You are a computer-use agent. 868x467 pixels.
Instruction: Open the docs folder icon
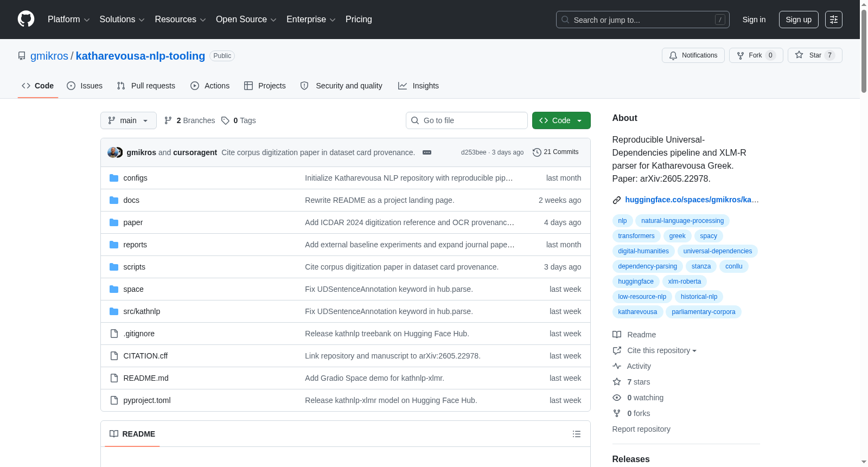tap(114, 200)
